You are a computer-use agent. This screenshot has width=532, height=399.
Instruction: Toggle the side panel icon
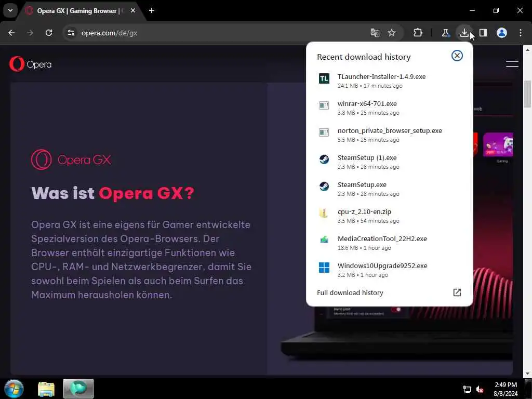coord(483,33)
